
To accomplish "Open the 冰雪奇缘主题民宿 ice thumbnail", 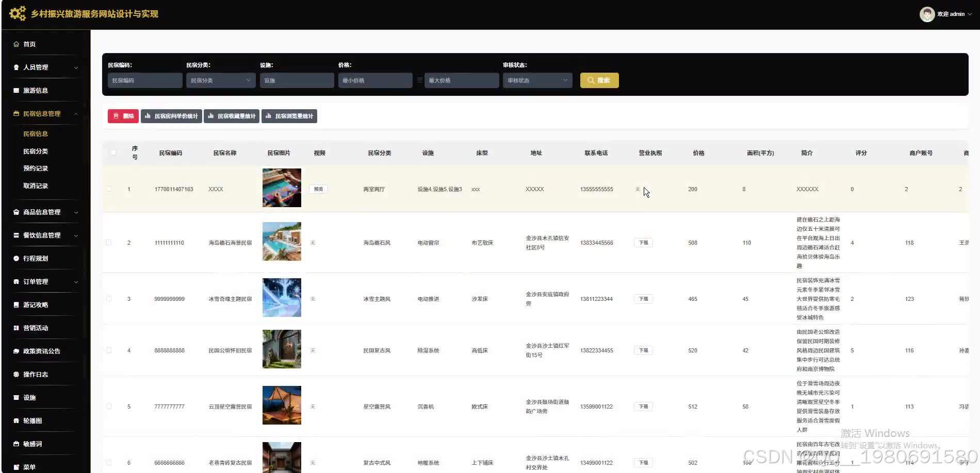I will click(282, 298).
